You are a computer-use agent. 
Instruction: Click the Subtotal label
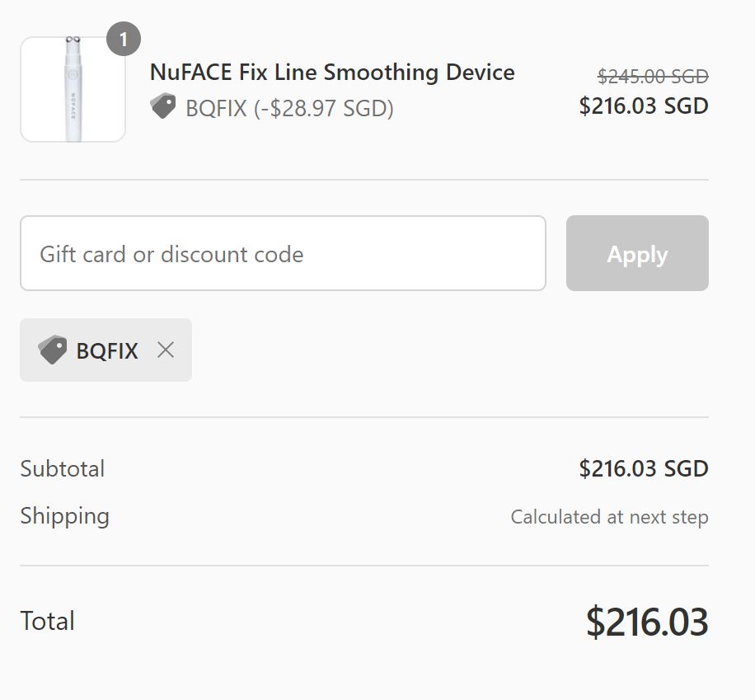click(x=63, y=469)
